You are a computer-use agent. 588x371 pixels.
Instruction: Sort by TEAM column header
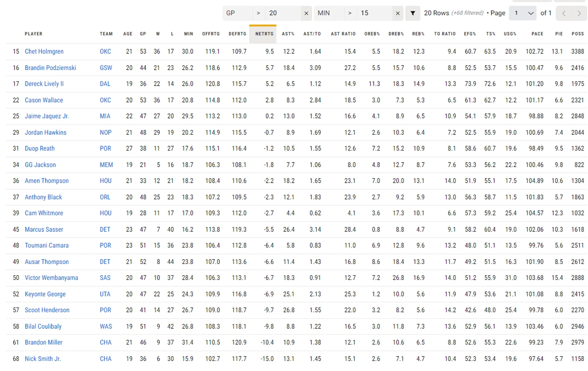(106, 34)
